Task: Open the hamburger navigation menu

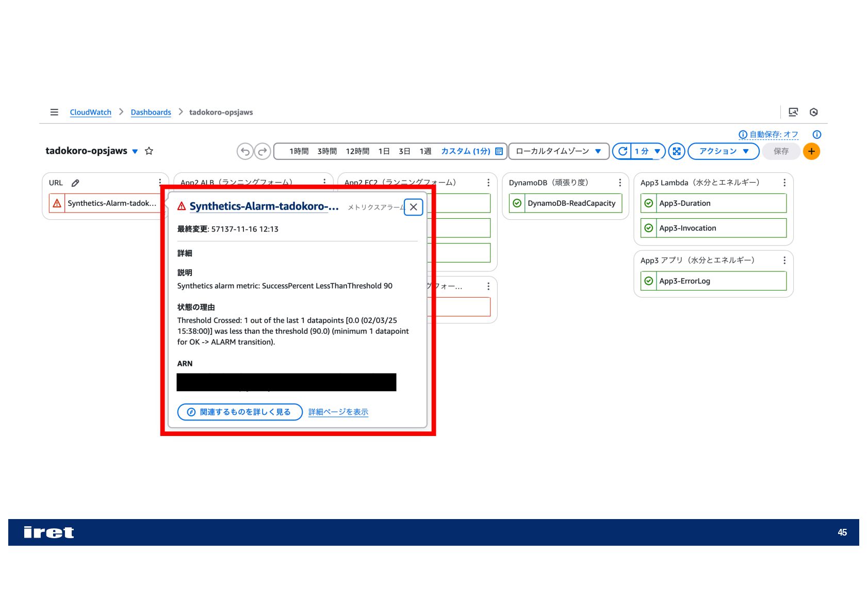Action: pos(54,112)
